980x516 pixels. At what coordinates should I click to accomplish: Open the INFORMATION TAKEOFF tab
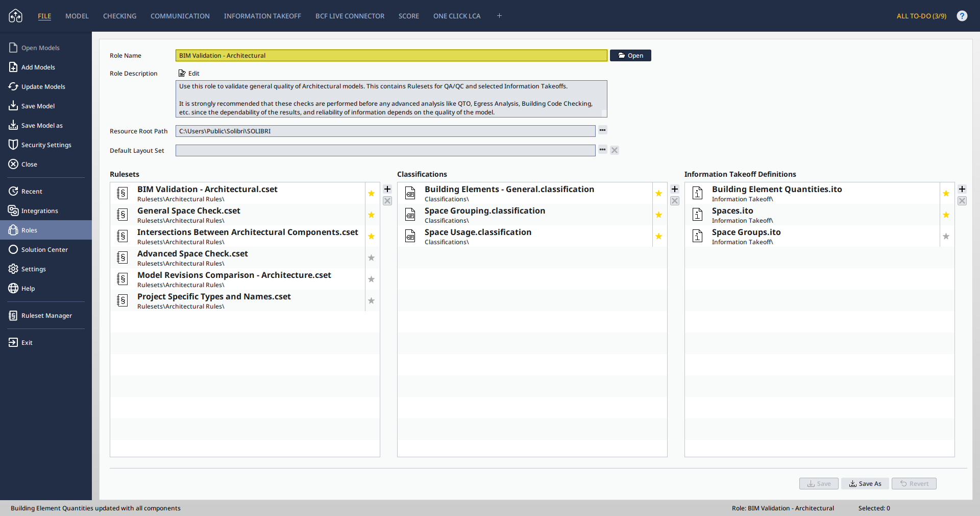coord(262,16)
